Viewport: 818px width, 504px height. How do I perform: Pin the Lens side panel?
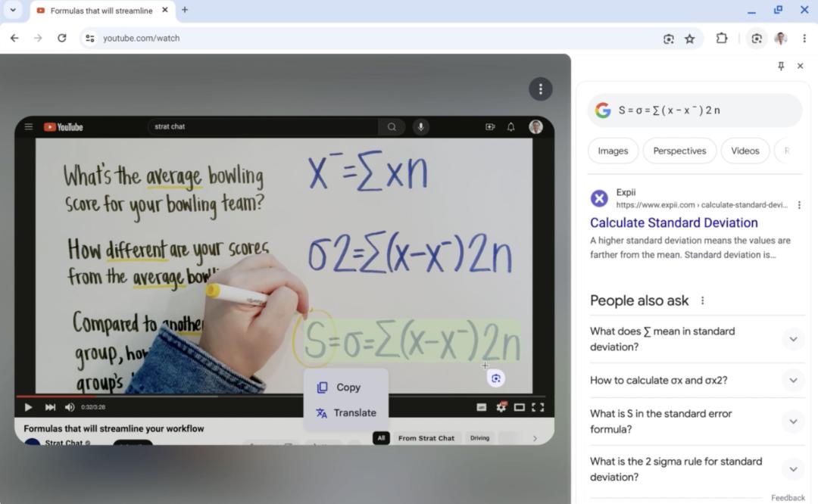coord(781,66)
